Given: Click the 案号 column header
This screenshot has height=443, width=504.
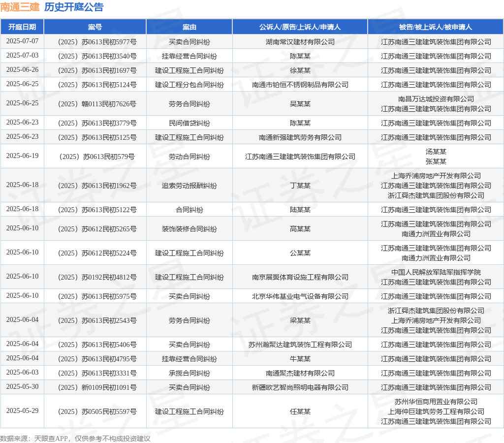Looking at the screenshot, I should 95,27.
